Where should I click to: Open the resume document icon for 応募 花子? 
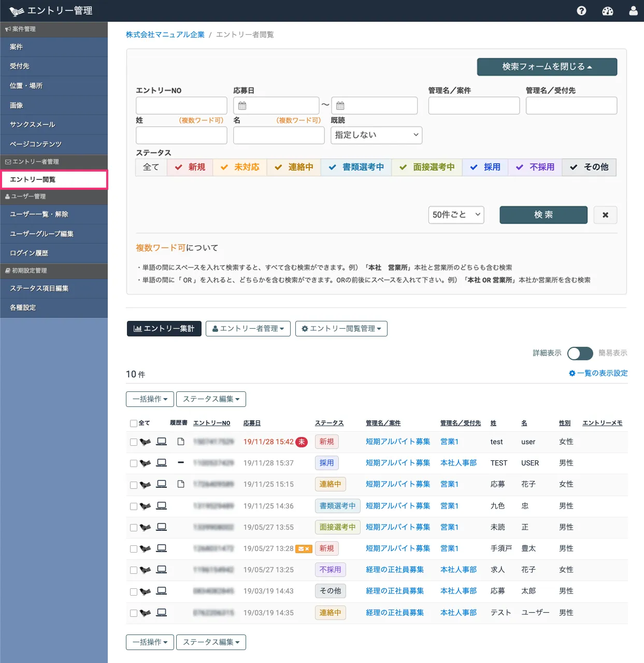(181, 484)
